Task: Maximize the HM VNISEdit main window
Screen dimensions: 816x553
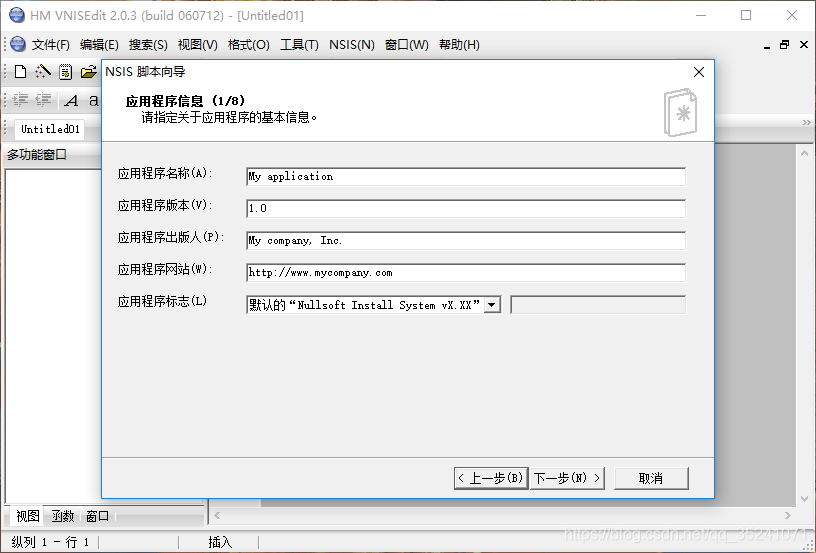Action: coord(746,15)
